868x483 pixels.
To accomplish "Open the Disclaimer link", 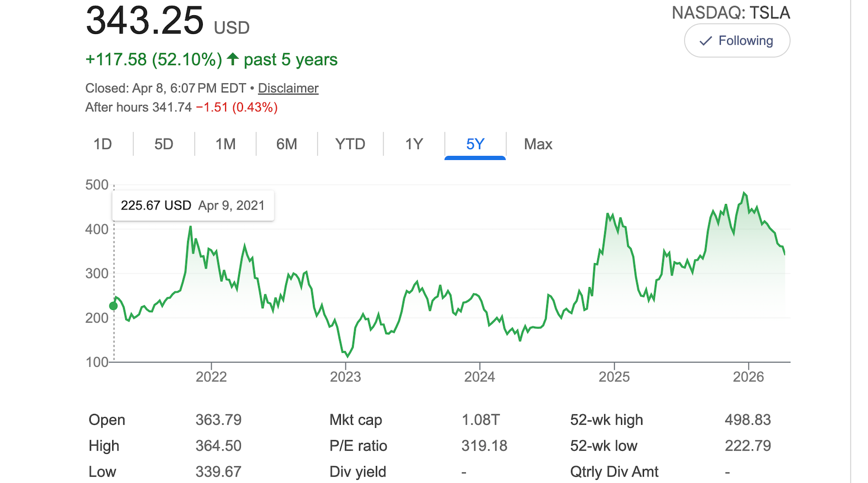I will tap(288, 88).
